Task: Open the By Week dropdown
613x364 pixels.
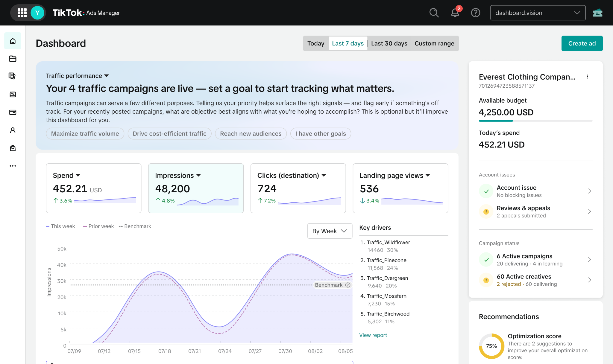Action: (330, 231)
